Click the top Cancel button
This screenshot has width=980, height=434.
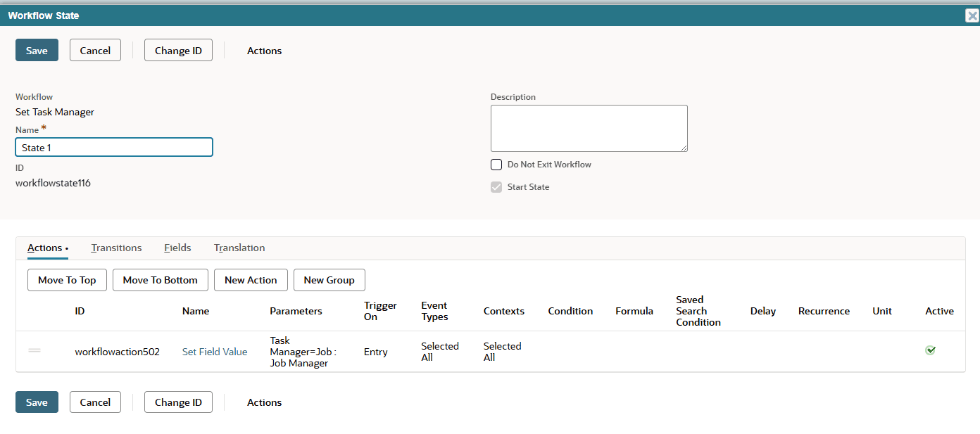click(95, 51)
